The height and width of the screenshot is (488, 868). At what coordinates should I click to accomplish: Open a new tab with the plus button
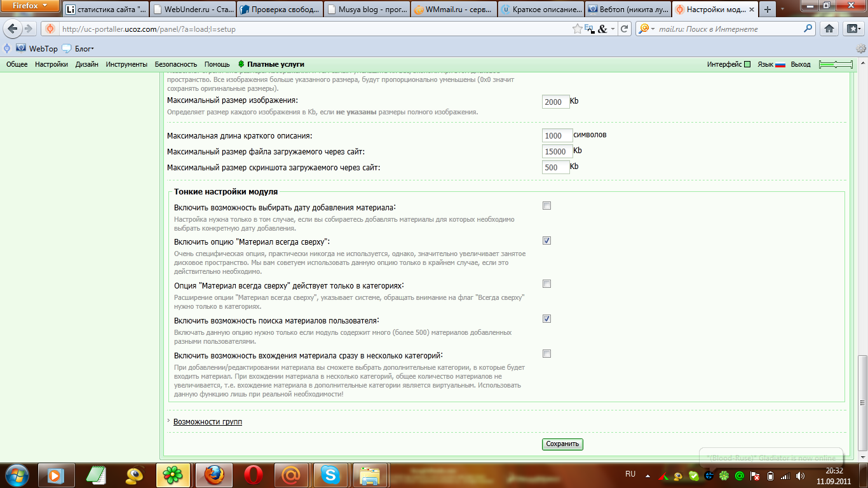(x=768, y=10)
